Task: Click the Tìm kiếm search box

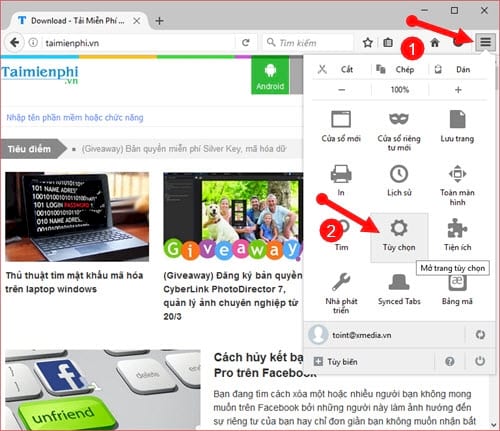Action: [x=308, y=43]
